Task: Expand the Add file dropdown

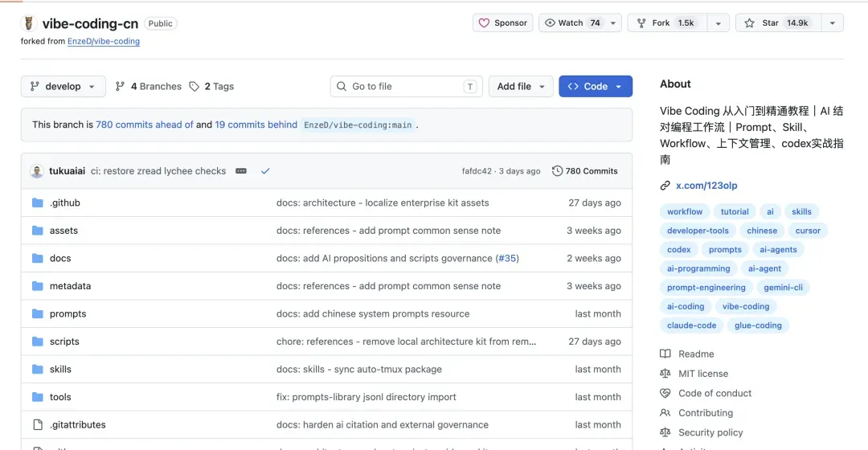Action: [521, 86]
